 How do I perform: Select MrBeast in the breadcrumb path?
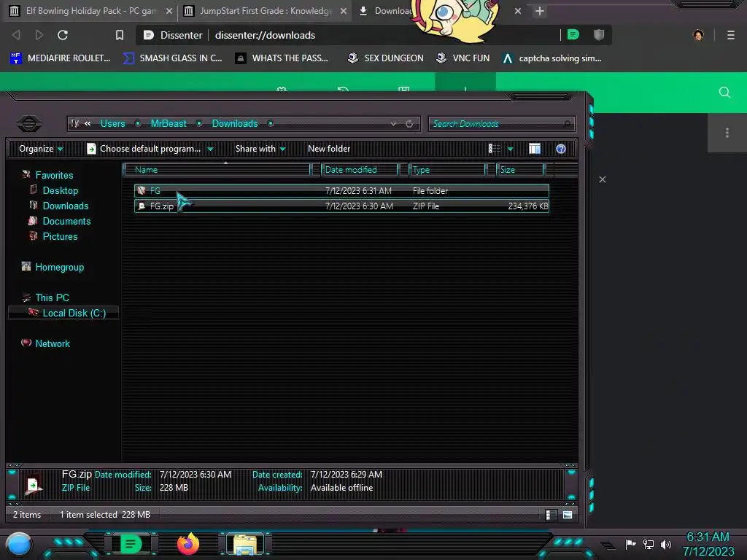169,123
